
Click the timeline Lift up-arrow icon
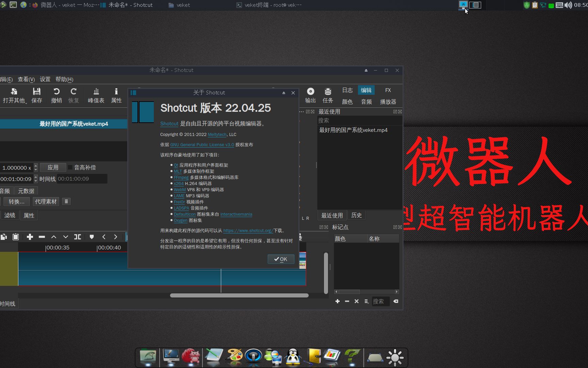54,237
